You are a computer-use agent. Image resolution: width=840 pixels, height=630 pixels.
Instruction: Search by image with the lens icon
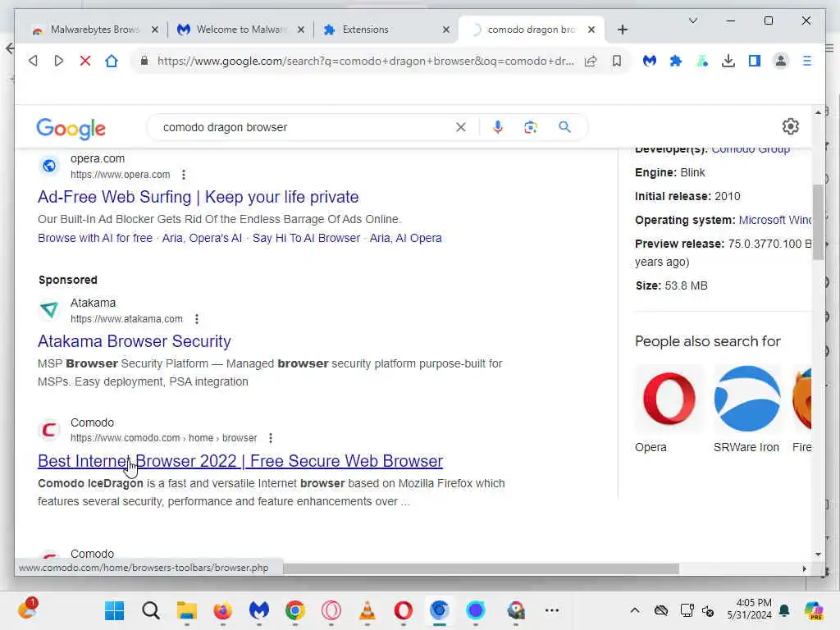pyautogui.click(x=531, y=127)
